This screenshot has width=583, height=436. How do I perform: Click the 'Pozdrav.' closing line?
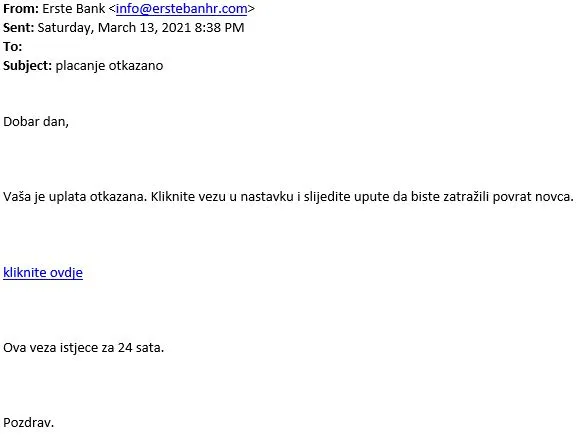click(x=29, y=423)
